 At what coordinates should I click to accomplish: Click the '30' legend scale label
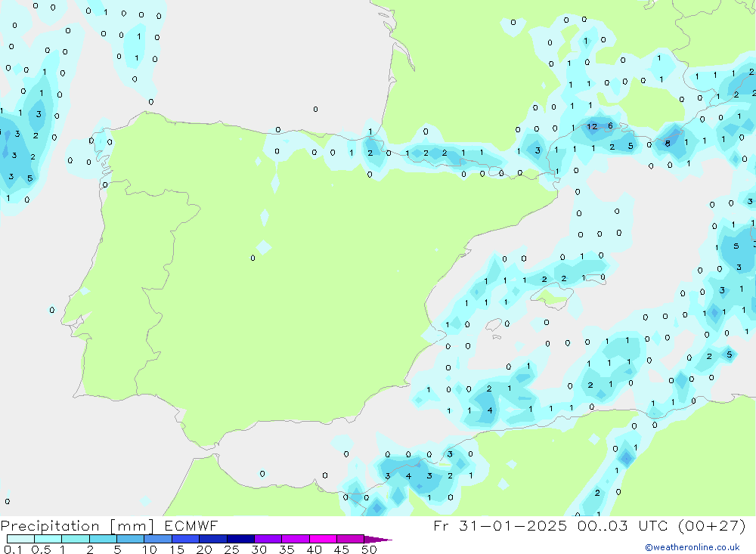pos(259,549)
